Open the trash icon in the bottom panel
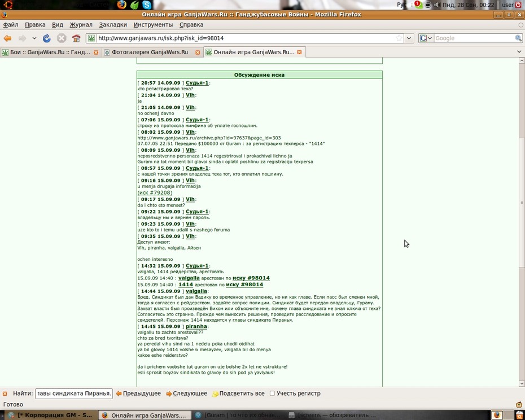The image size is (525, 420). tap(519, 415)
